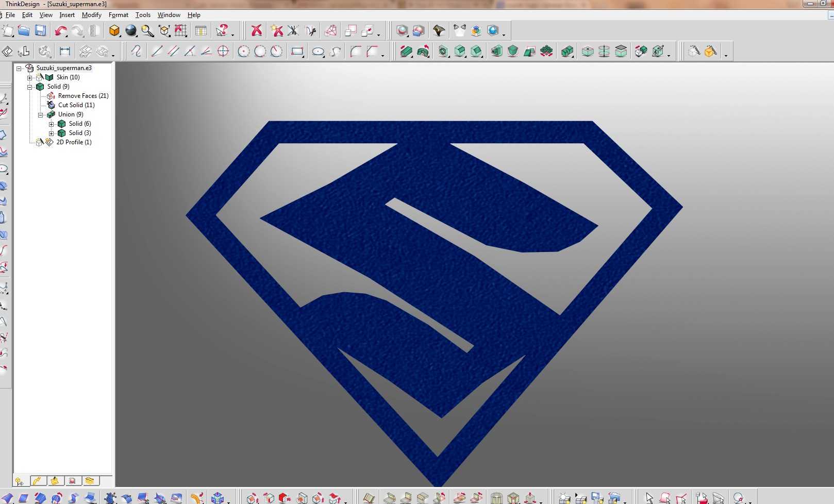Select the 2D Profile (1) tree item

point(74,142)
